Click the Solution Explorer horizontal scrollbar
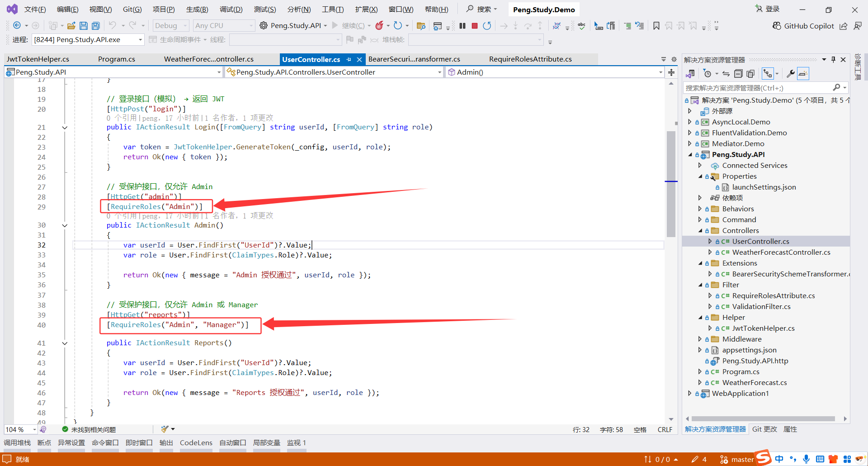This screenshot has width=868, height=466. 763,419
